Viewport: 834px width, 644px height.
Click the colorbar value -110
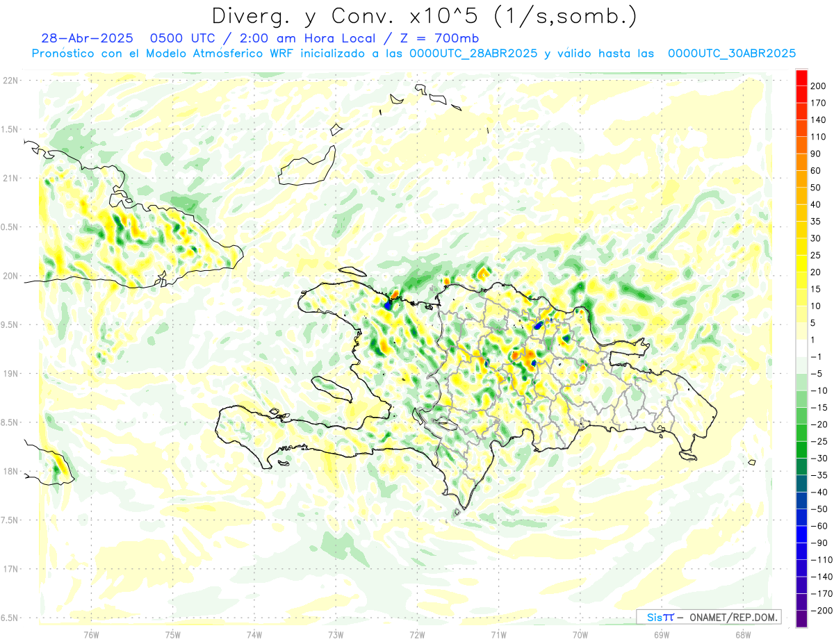(821, 560)
